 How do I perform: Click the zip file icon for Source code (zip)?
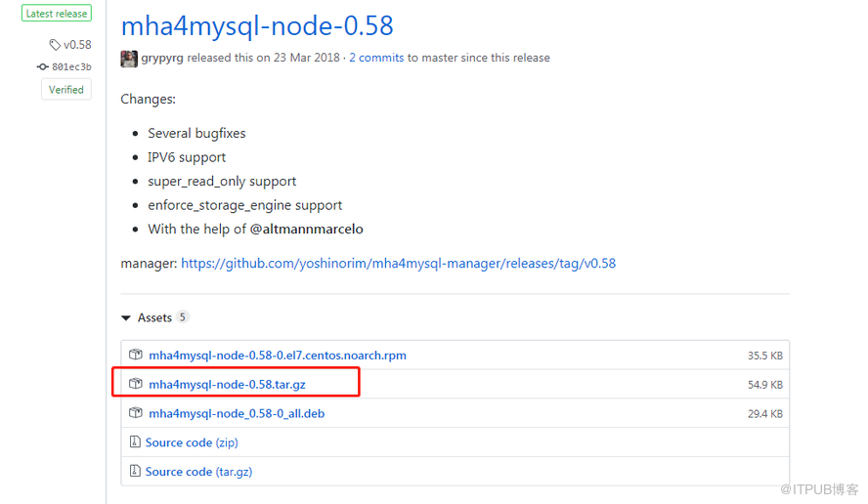click(135, 442)
